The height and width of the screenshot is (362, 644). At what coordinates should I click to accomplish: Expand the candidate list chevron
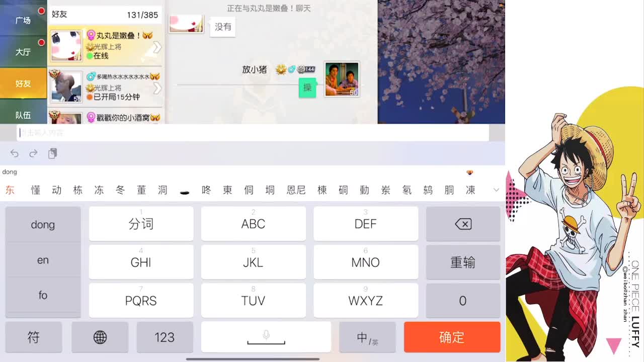496,190
